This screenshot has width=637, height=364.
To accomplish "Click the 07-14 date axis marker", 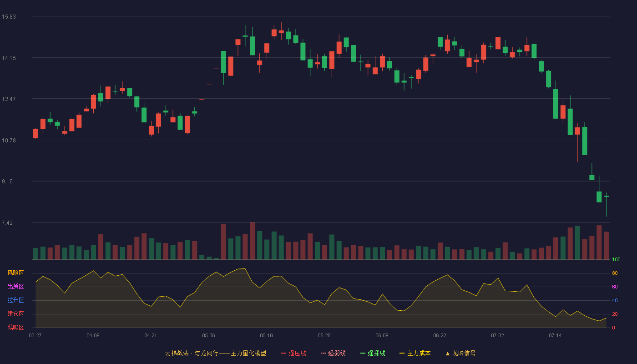I will pyautogui.click(x=555, y=335).
